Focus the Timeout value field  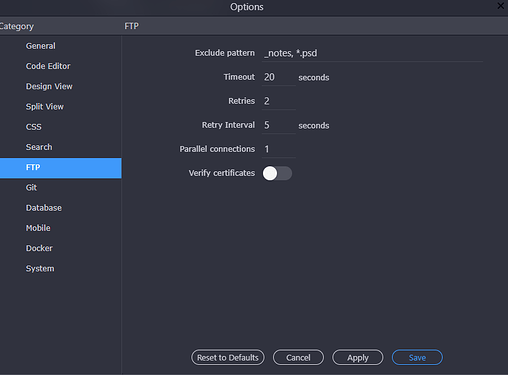pyautogui.click(x=279, y=77)
